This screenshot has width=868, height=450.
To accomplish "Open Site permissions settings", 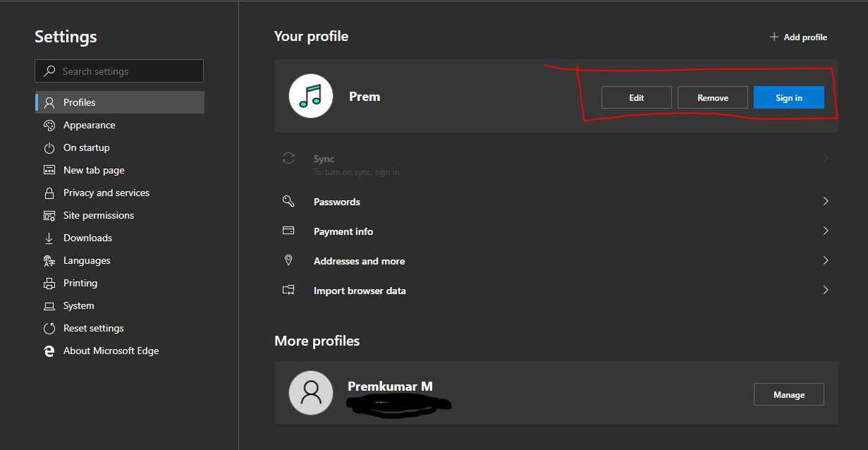I will [x=49, y=215].
